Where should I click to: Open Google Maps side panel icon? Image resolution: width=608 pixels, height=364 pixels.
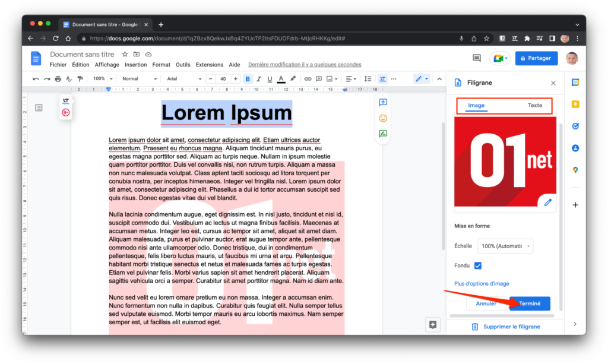coord(575,170)
